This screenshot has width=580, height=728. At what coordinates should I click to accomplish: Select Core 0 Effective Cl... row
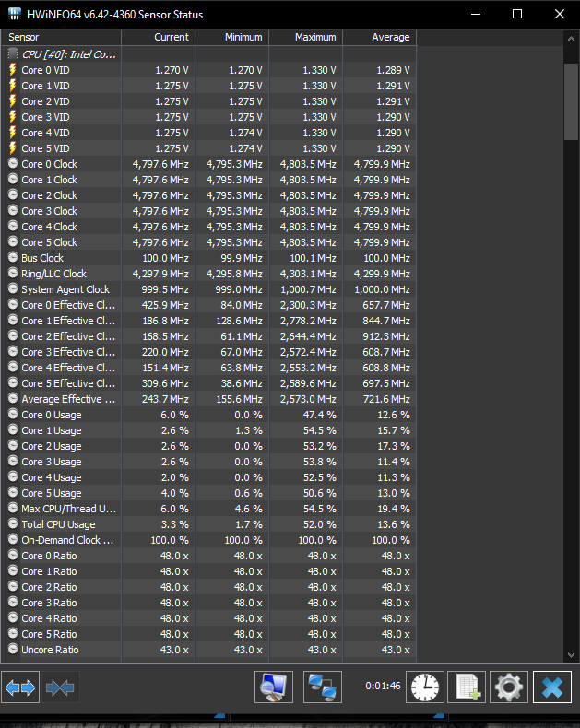208,305
